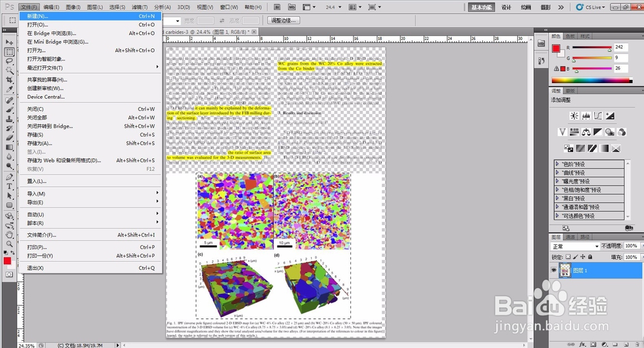Screen dimensions: 644x348
Task: Select the Move tool
Action: 10,43
